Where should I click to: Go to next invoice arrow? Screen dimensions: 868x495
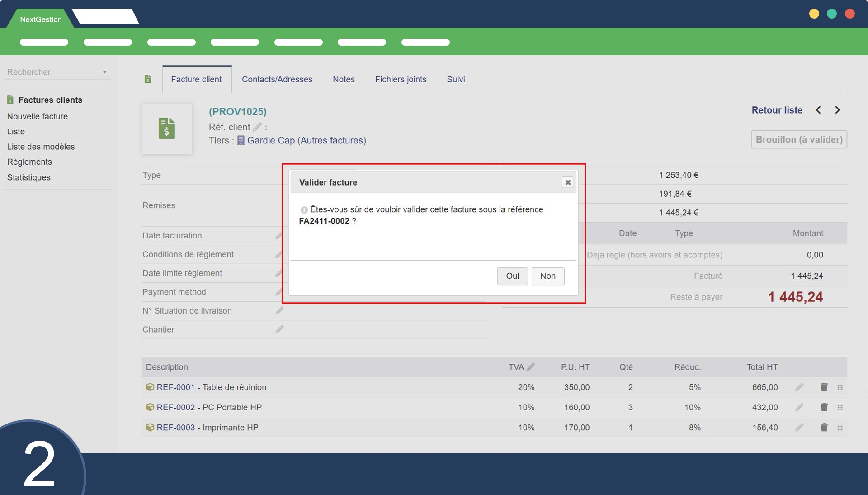point(837,110)
